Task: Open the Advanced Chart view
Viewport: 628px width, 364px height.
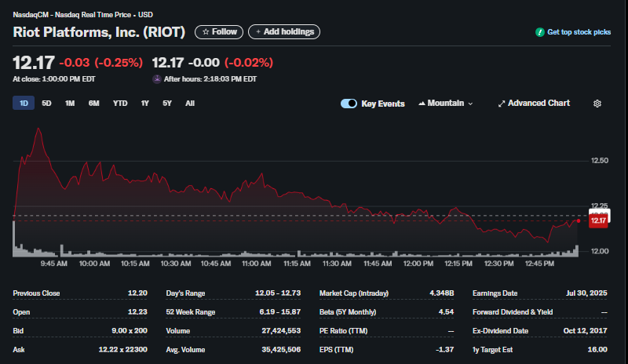Action: tap(534, 104)
